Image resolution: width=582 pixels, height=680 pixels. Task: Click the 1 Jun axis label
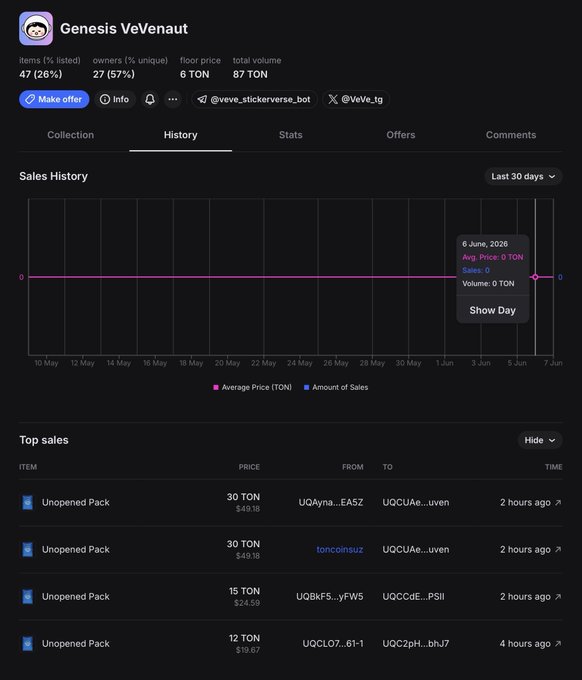click(x=445, y=363)
